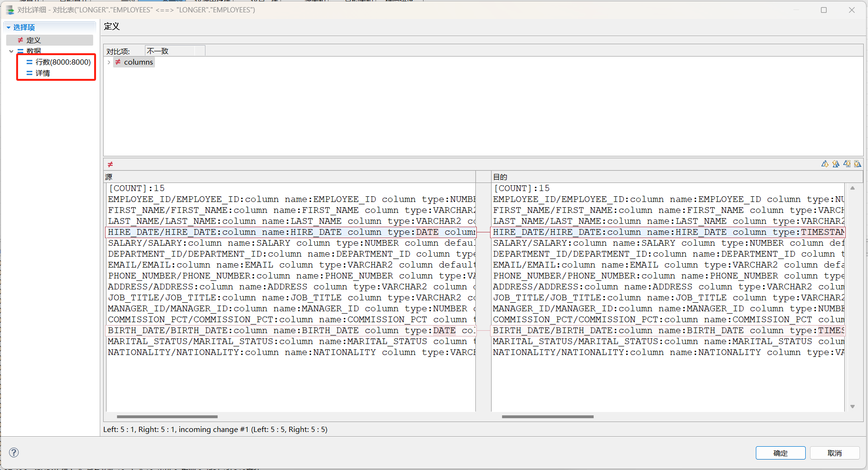Click the 取消 button
This screenshot has width=868, height=470.
(x=835, y=453)
